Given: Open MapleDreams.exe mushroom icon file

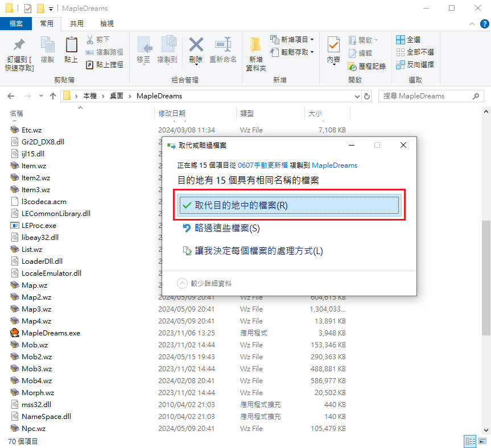Looking at the screenshot, I should [15, 333].
